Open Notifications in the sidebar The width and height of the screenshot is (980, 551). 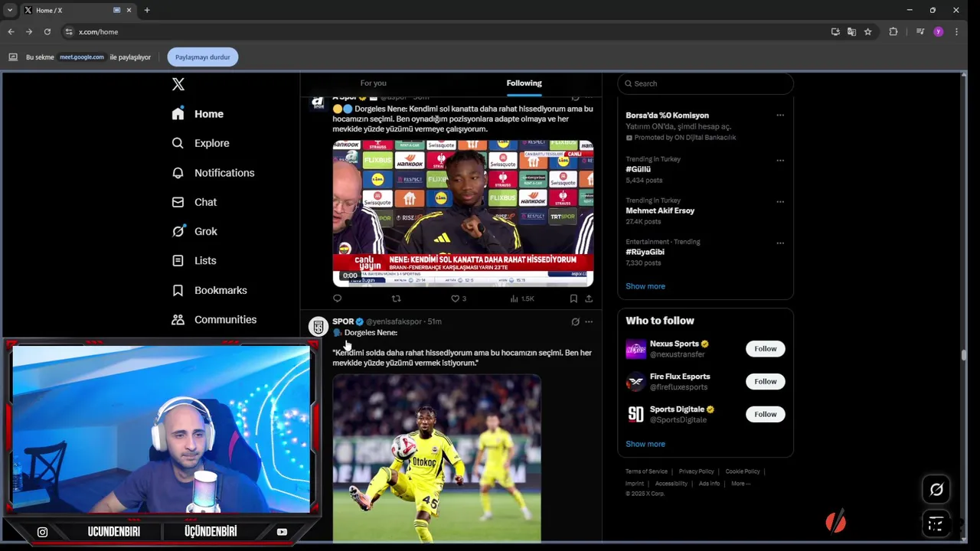click(213, 173)
